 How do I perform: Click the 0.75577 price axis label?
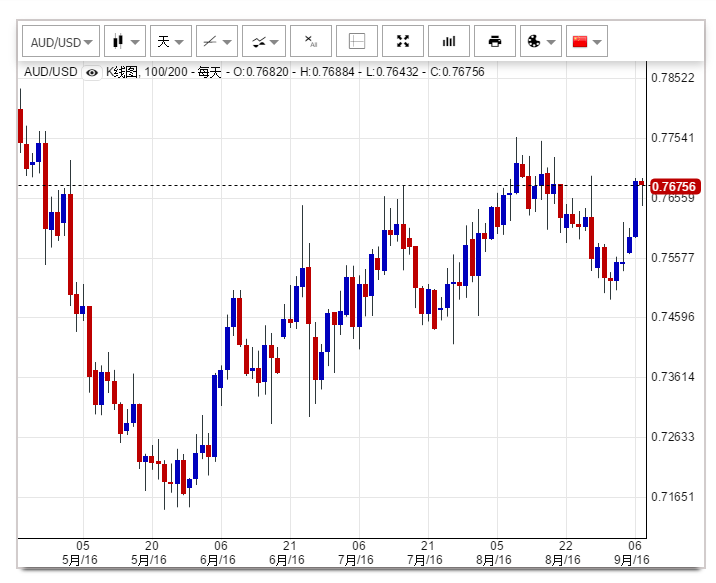pos(673,258)
